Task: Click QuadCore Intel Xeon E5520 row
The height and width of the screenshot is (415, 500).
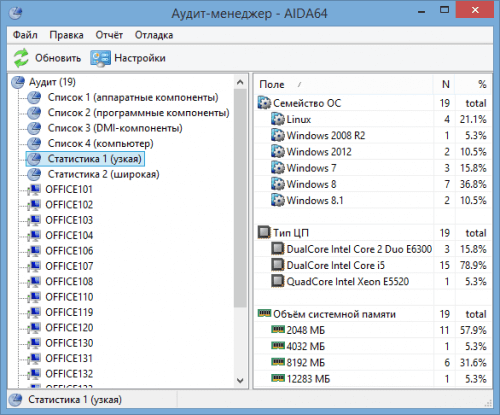Action: [373, 281]
